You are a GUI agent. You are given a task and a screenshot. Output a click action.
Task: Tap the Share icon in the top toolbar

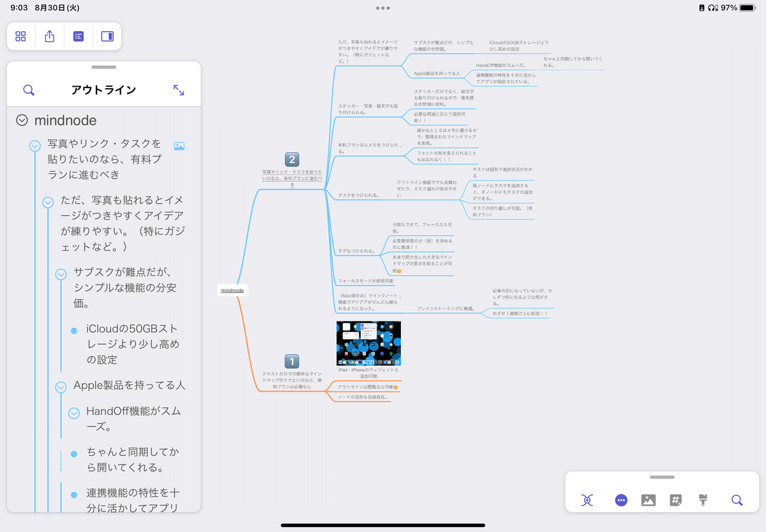tap(49, 36)
